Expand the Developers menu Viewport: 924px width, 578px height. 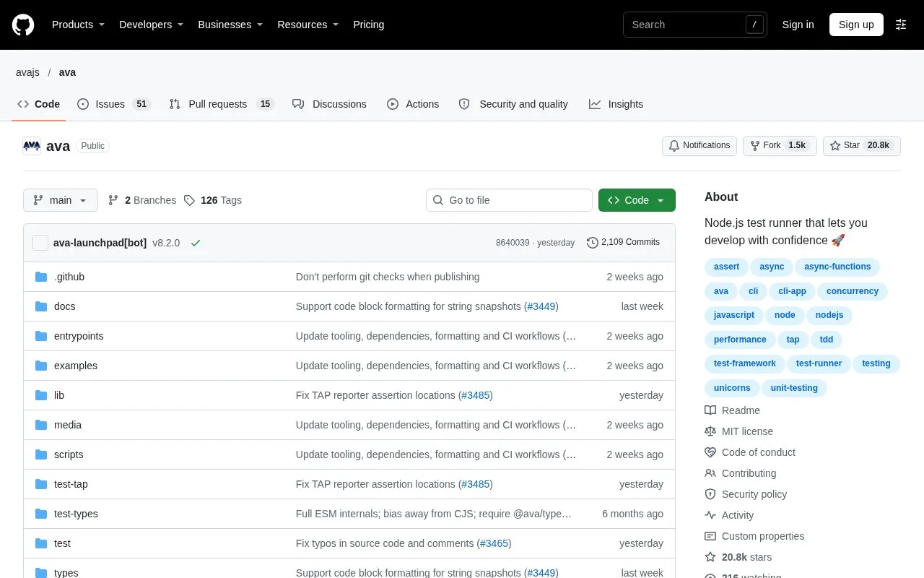tap(151, 25)
